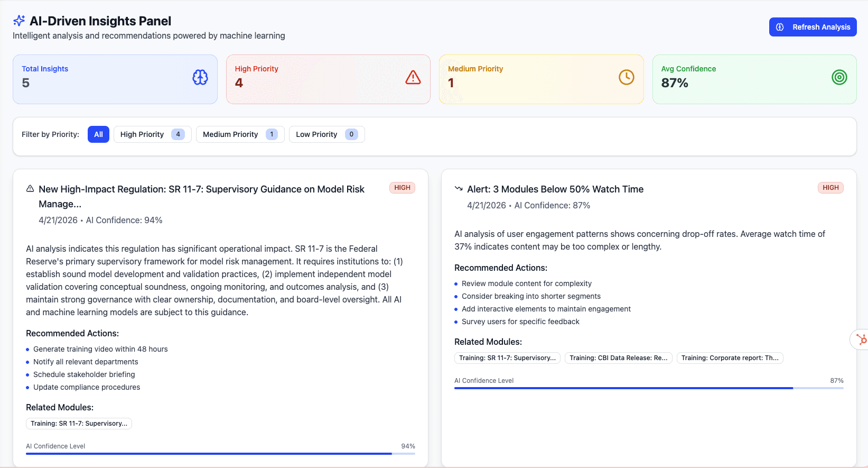This screenshot has height=468, width=868.
Task: Click 'Survey users for specific feedback'
Action: pyautogui.click(x=520, y=322)
